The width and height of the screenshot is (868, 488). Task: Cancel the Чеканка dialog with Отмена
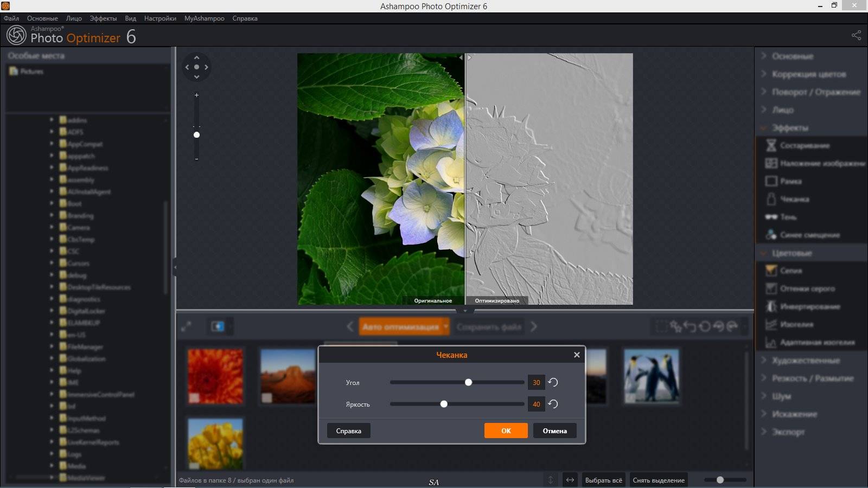point(554,431)
